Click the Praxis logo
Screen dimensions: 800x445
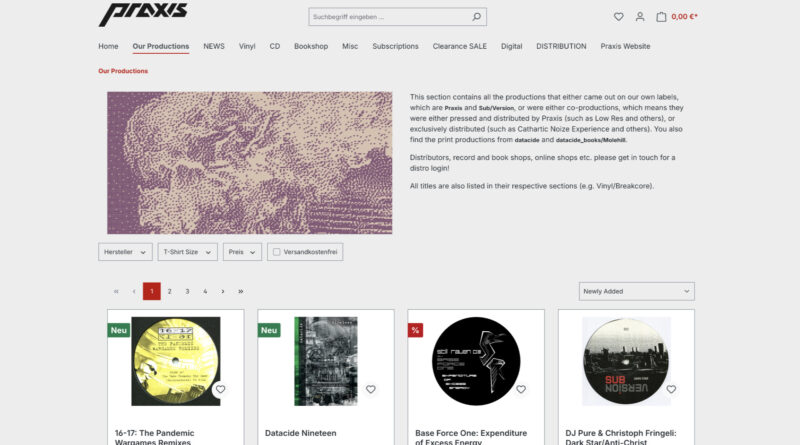point(143,14)
